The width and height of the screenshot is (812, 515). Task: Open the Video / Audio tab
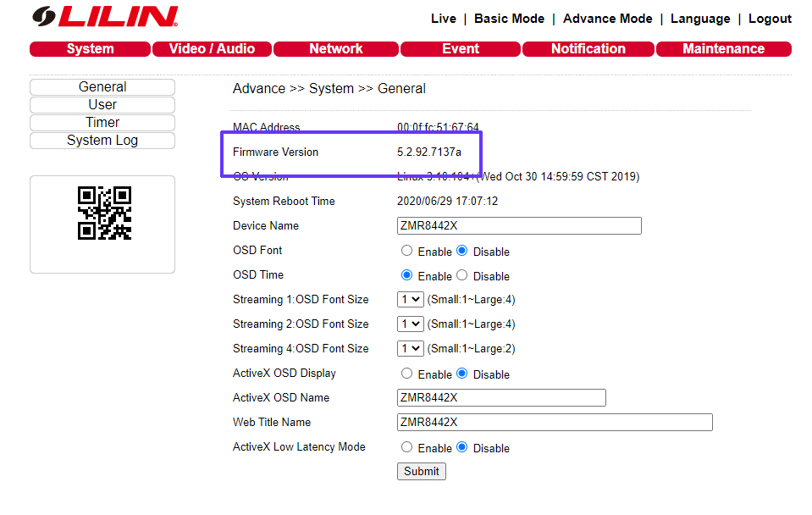(x=212, y=48)
